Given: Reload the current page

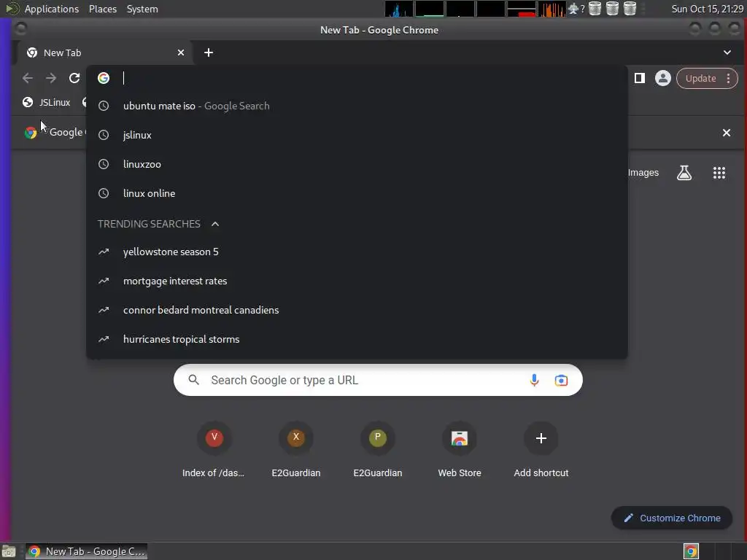Looking at the screenshot, I should coord(74,78).
